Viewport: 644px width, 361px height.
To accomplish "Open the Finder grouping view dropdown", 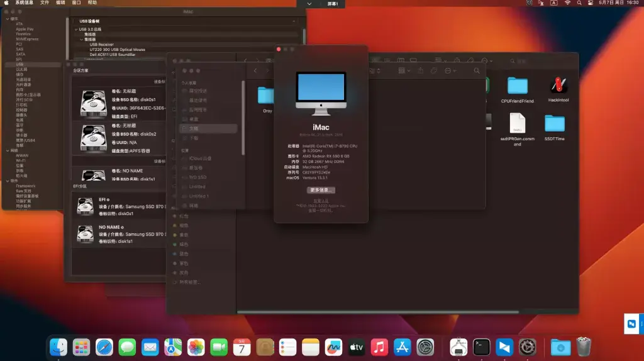I will (x=404, y=70).
